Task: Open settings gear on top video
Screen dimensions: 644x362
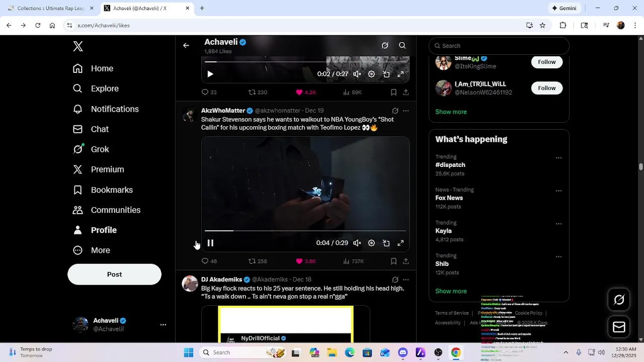Action: (371, 74)
